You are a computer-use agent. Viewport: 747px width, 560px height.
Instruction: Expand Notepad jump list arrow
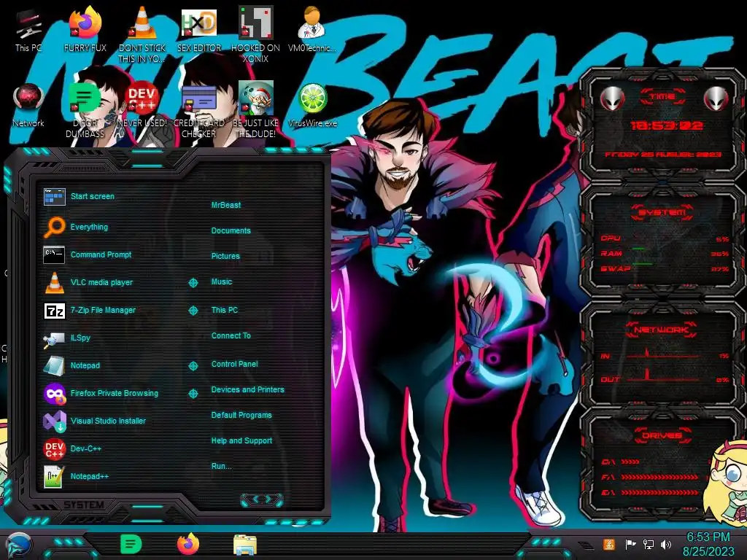pyautogui.click(x=193, y=366)
